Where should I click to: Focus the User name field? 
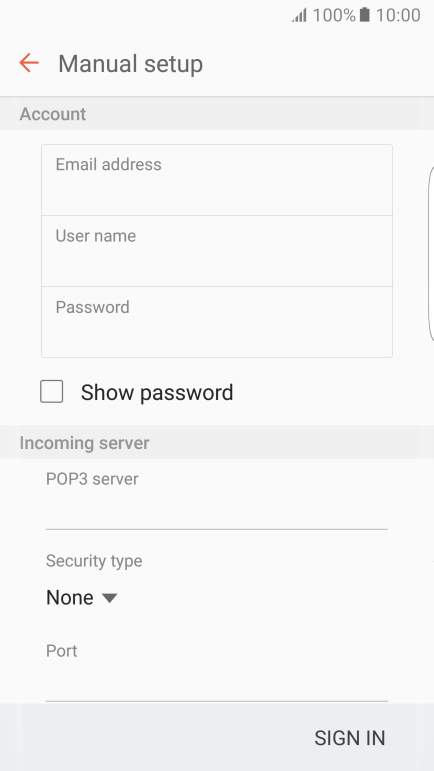217,251
